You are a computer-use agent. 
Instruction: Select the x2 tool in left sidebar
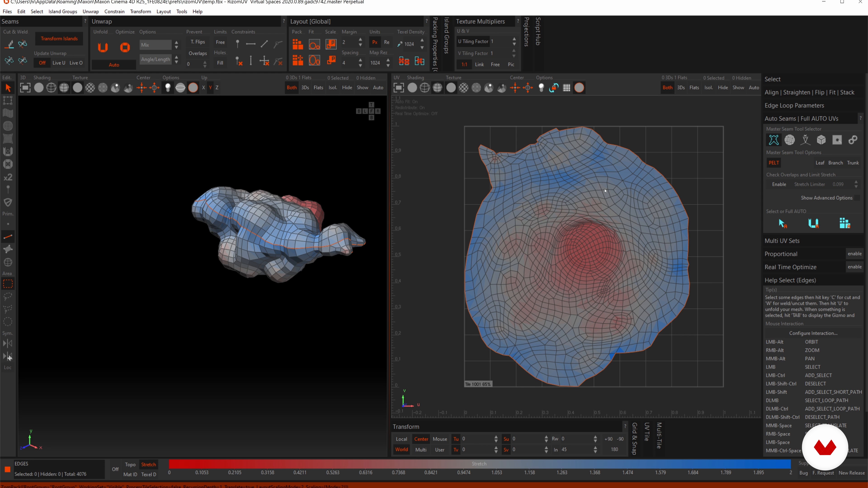point(8,177)
